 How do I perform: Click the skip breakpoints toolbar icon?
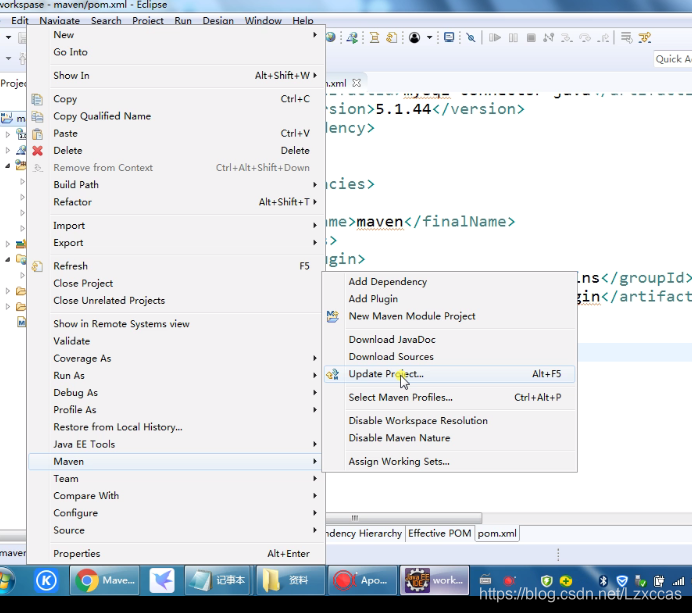(x=471, y=38)
